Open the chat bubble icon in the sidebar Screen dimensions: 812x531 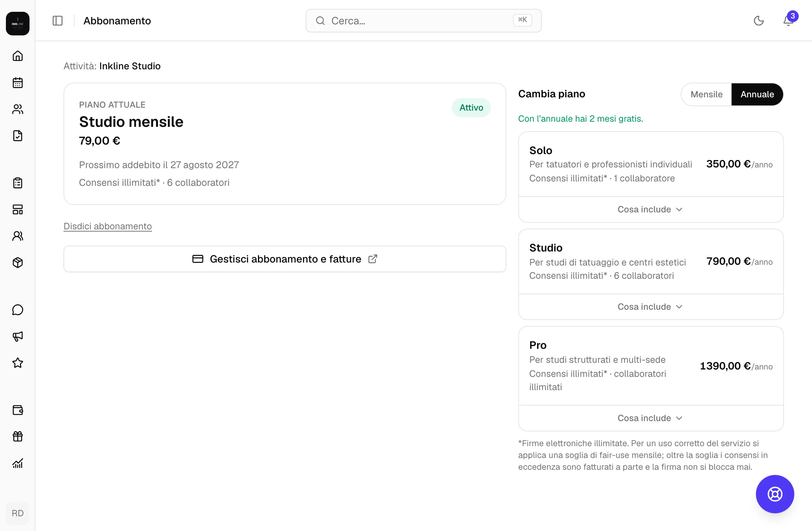(18, 310)
